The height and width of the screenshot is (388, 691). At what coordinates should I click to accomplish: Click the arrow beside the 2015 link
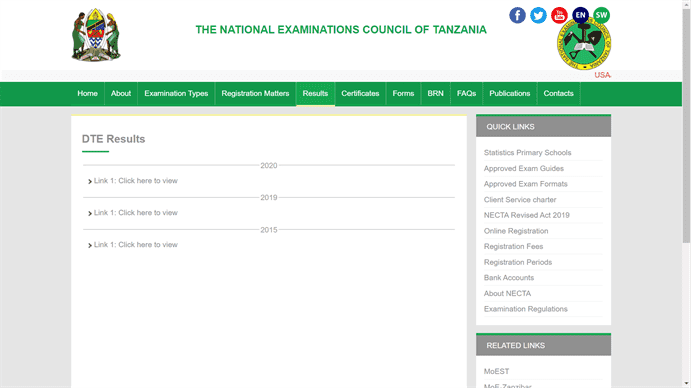[x=90, y=245]
